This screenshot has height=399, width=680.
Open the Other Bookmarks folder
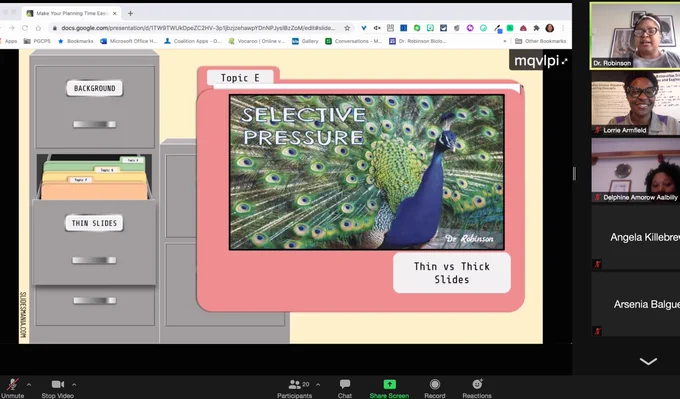click(x=540, y=41)
